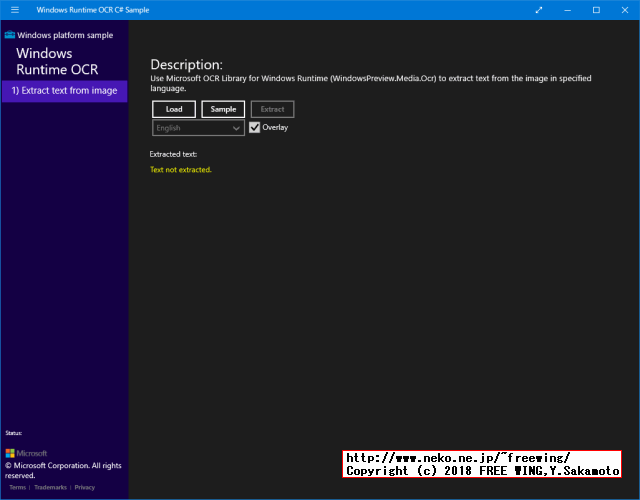Toggle full screen with the diagonal arrow icon
This screenshot has height=500, width=640.
539,10
